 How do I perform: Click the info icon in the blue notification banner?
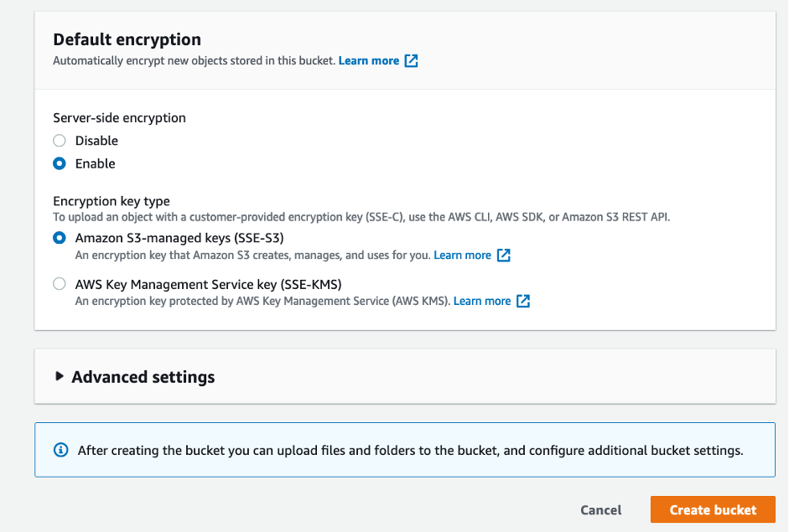[60, 450]
